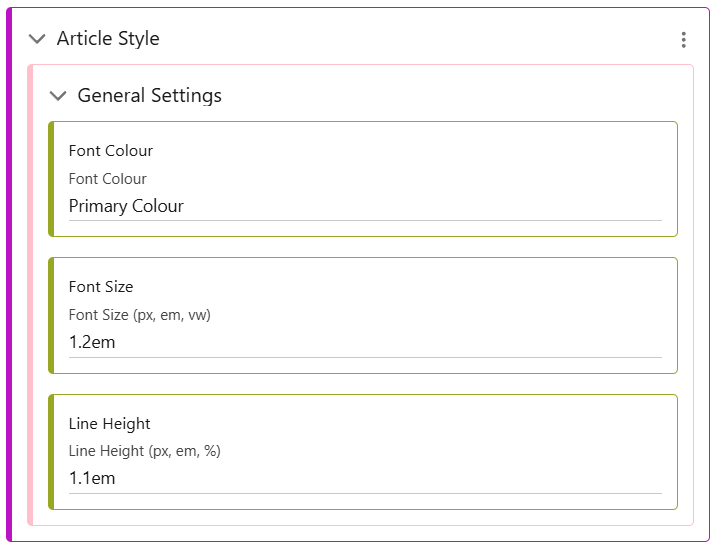Open the Article Style three-dot options menu
This screenshot has height=549, width=720.
pos(683,40)
